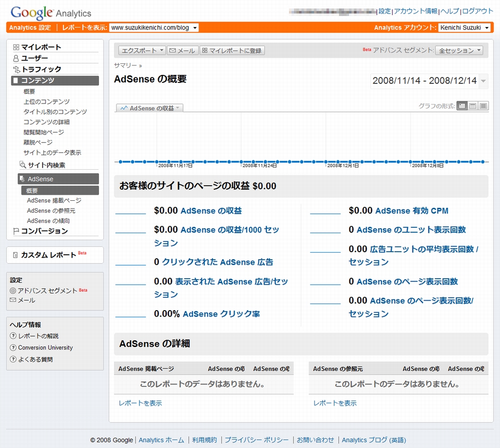Click レポートを表示 under AdSense 掲載ページ
The image size is (500, 448).
point(140,403)
